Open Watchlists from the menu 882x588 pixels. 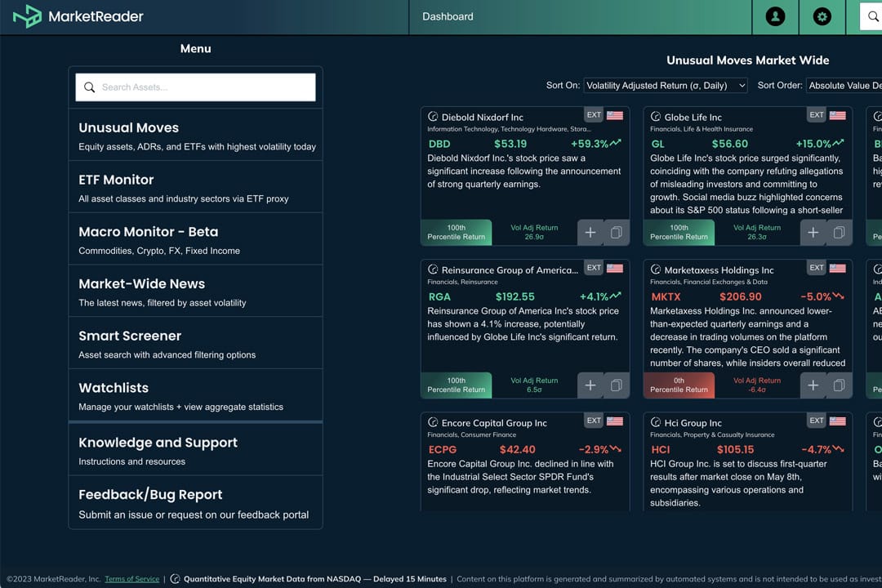[x=196, y=395]
